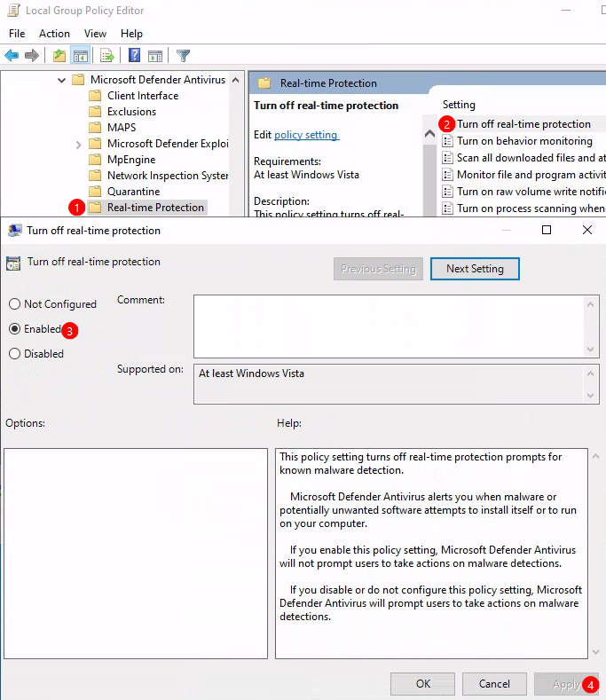Click the Up one level folder icon

pos(59,56)
